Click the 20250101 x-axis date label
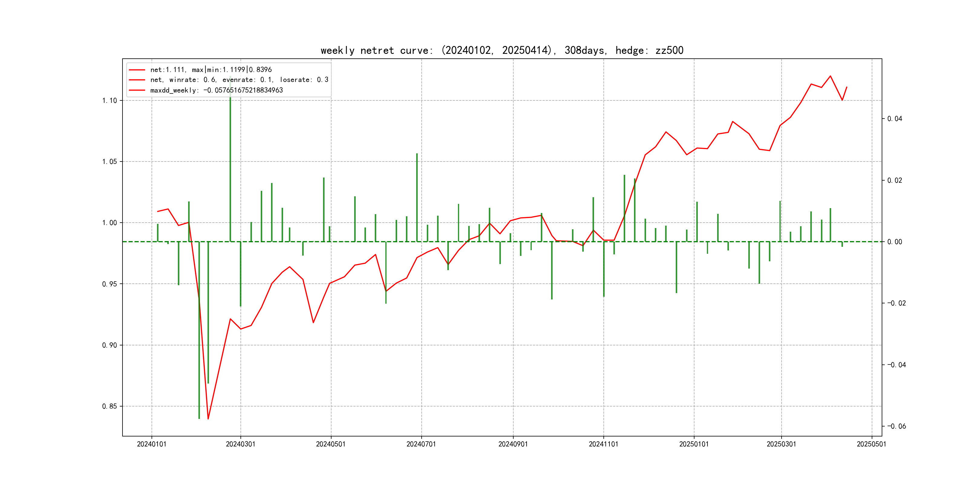980x490 pixels. [694, 444]
